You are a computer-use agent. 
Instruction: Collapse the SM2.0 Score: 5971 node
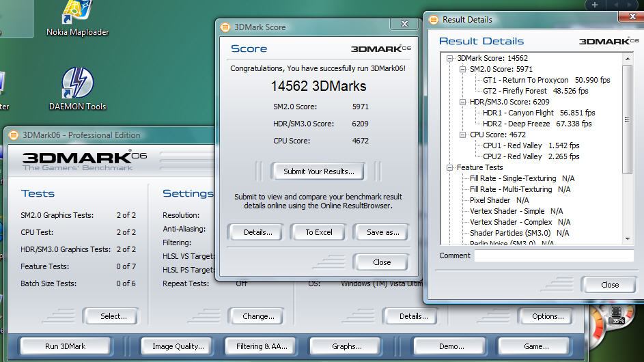coord(462,69)
